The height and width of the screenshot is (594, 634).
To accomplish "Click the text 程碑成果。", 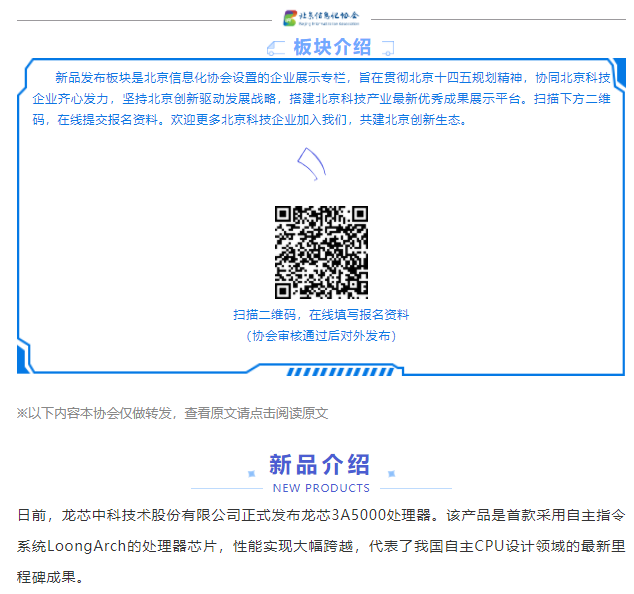I will coord(51,577).
